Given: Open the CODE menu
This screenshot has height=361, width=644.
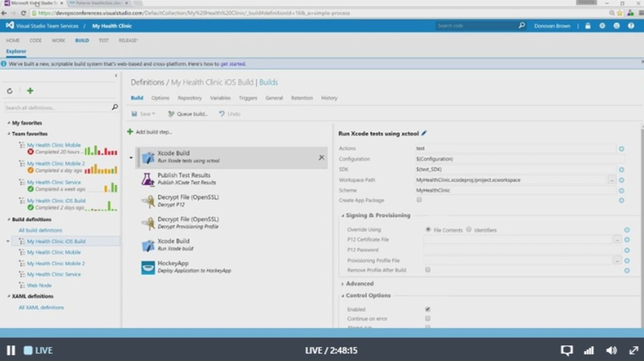Looking at the screenshot, I should pyautogui.click(x=35, y=40).
